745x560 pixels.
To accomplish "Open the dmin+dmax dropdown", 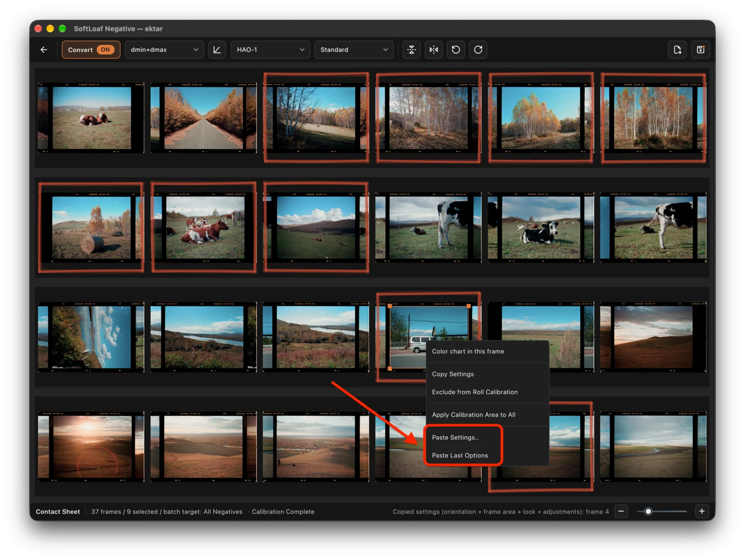I will (x=164, y=50).
